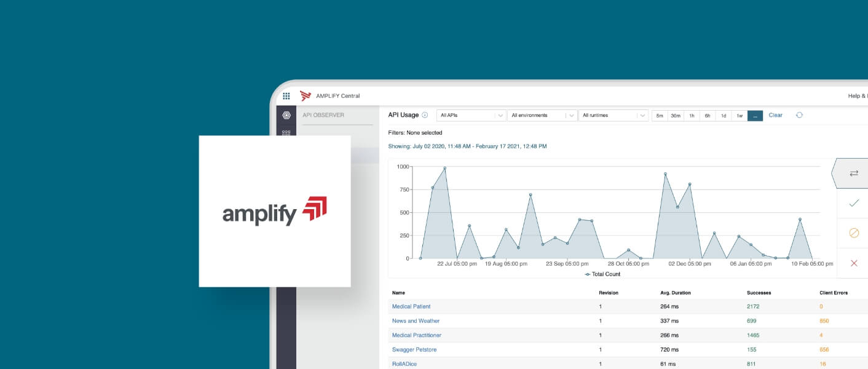Clear the selected time filter
The width and height of the screenshot is (868, 369).
pyautogui.click(x=775, y=115)
